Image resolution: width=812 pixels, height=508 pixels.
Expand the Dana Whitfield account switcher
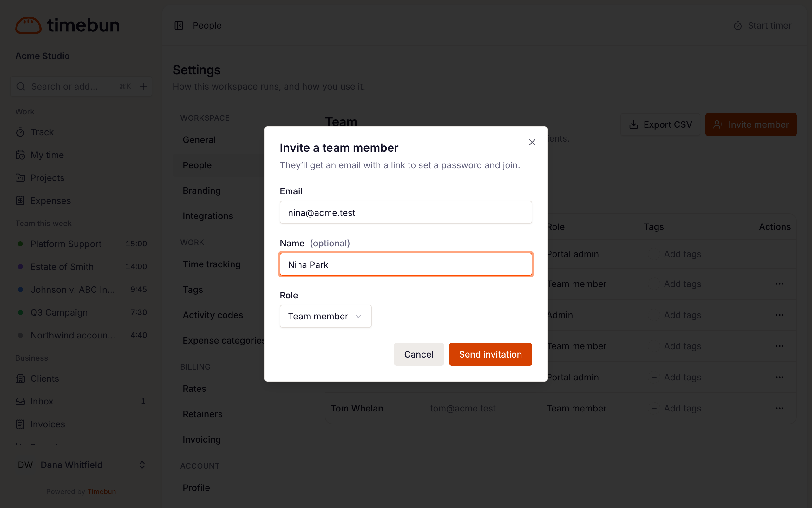(x=81, y=465)
